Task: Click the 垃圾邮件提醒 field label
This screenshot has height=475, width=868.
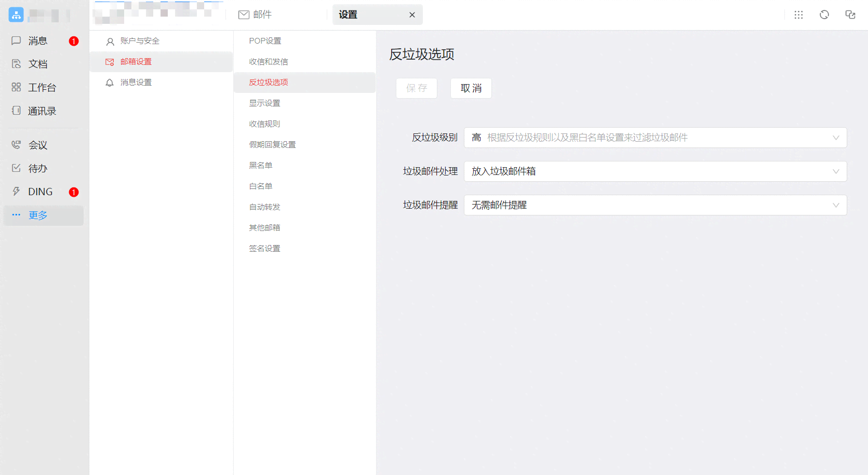Action: pyautogui.click(x=431, y=205)
